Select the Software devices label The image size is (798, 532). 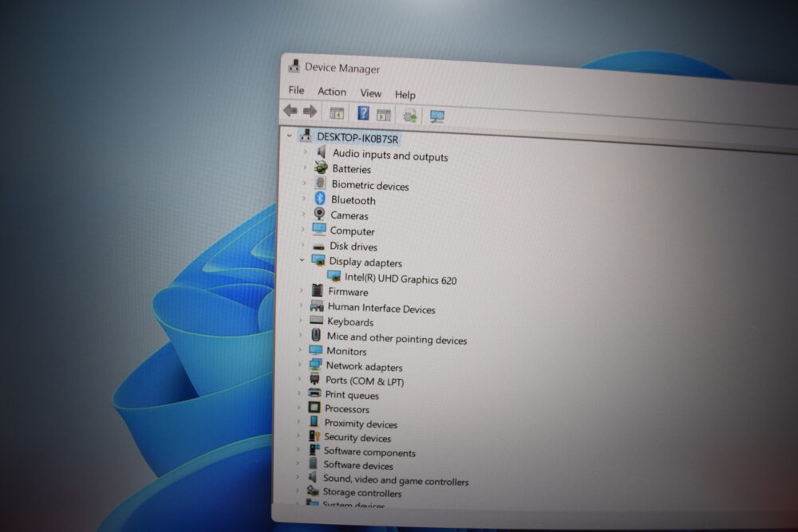pos(358,465)
